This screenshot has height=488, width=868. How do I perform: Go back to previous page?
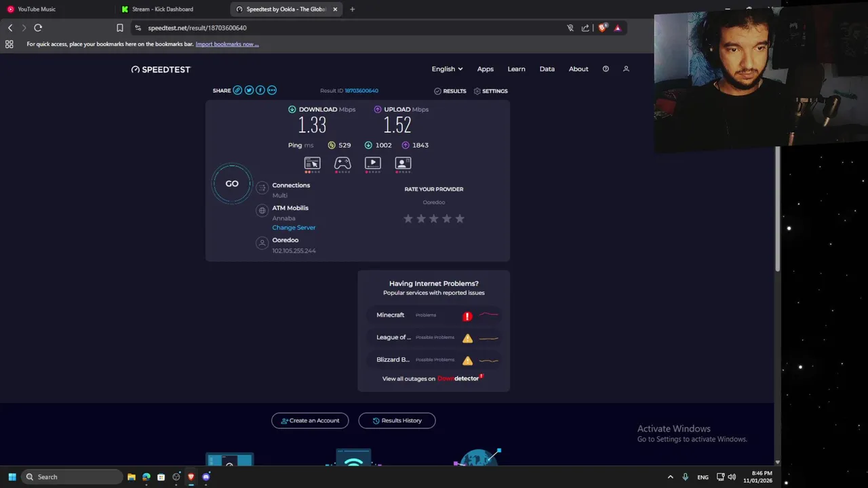click(x=9, y=28)
